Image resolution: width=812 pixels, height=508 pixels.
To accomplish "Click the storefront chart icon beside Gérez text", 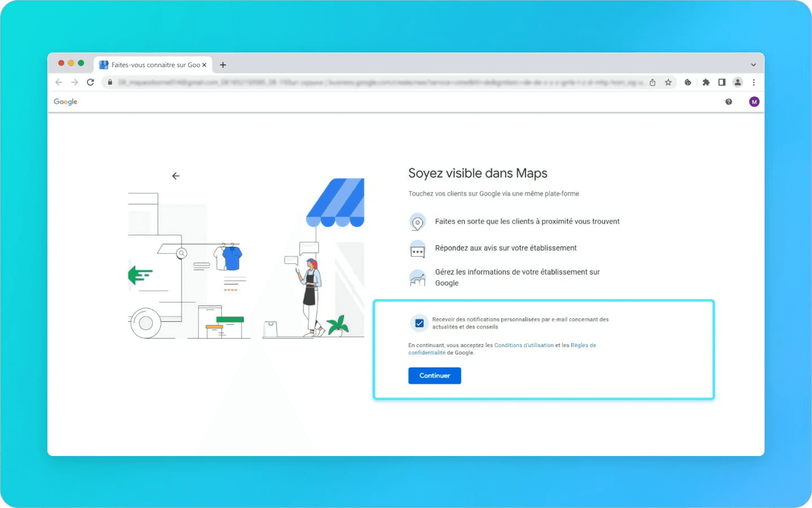I will 417,278.
